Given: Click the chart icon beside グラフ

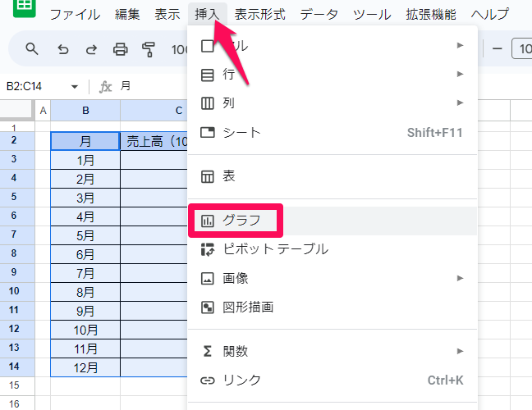Looking at the screenshot, I should pyautogui.click(x=208, y=221).
